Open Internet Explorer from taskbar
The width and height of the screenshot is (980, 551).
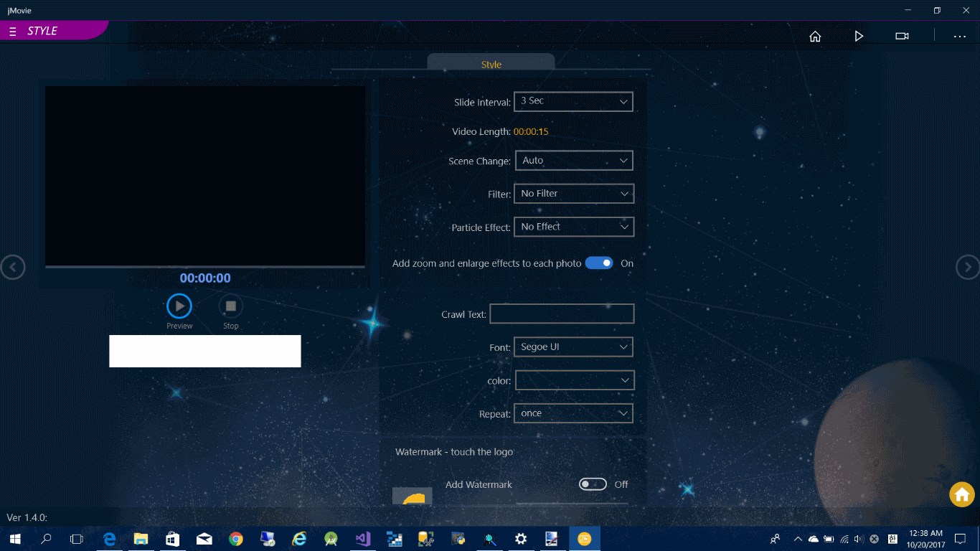pos(299,539)
